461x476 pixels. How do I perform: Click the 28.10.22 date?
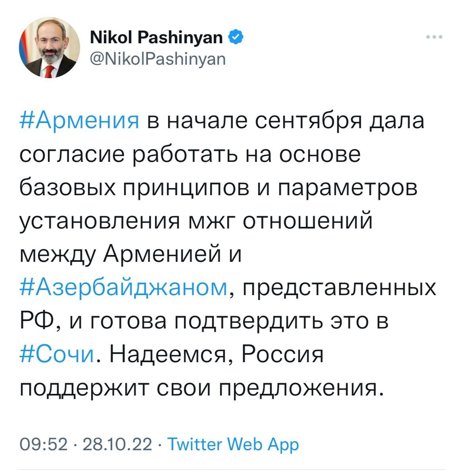(117, 445)
